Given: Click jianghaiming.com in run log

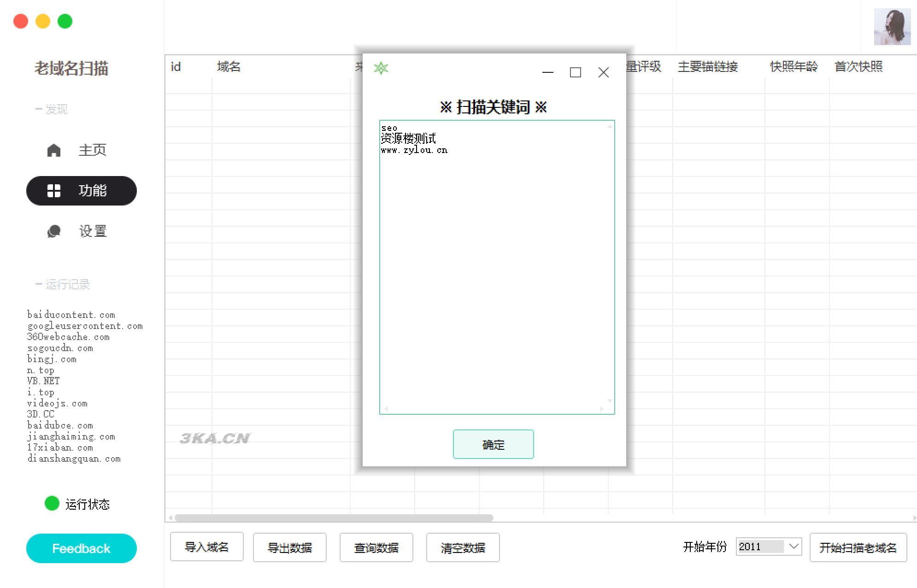Looking at the screenshot, I should [x=71, y=436].
